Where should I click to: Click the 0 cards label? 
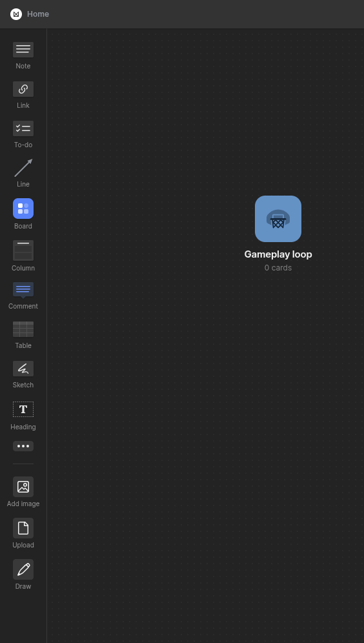click(278, 268)
